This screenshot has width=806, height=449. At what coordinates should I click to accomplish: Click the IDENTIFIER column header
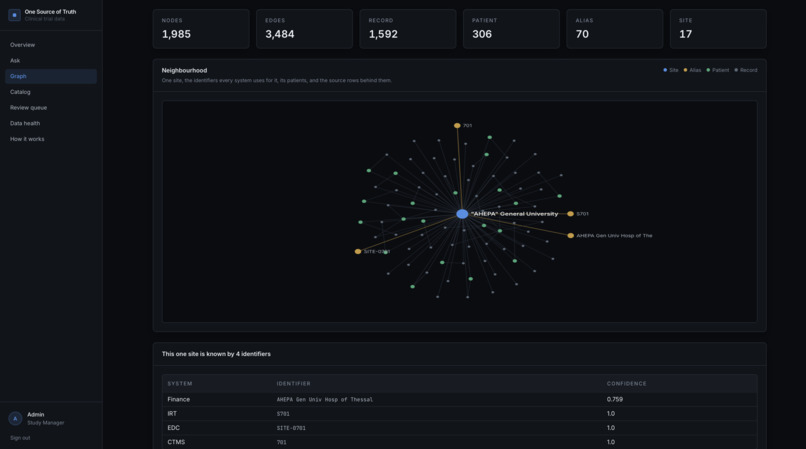(x=294, y=384)
